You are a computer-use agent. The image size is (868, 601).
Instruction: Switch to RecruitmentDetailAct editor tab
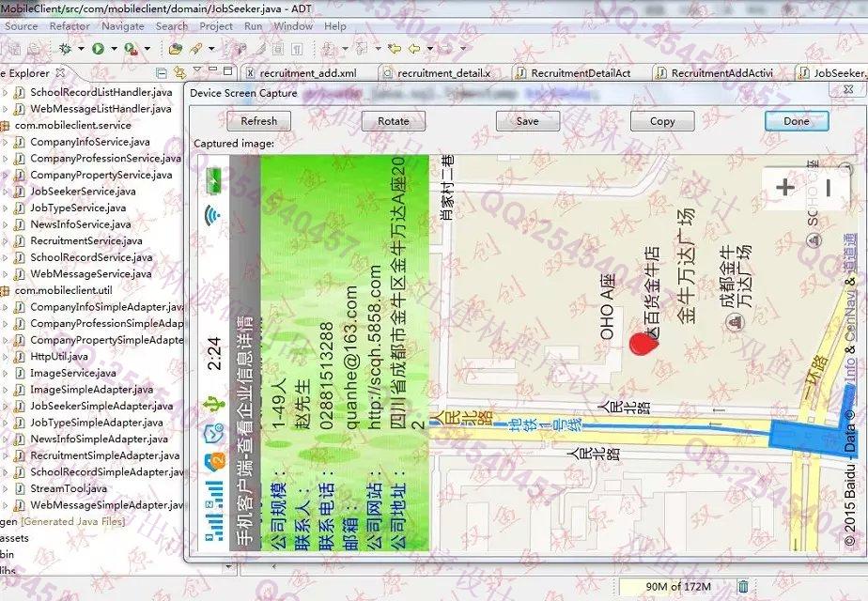pos(581,73)
